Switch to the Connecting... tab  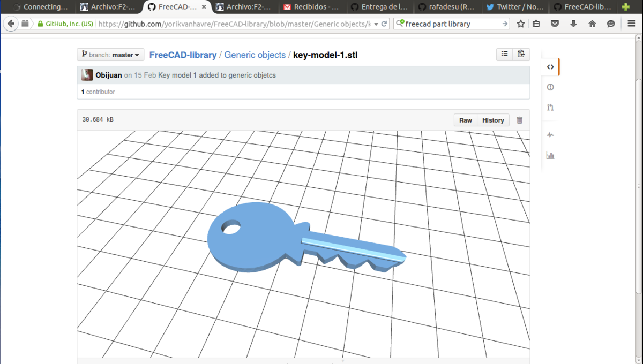41,7
